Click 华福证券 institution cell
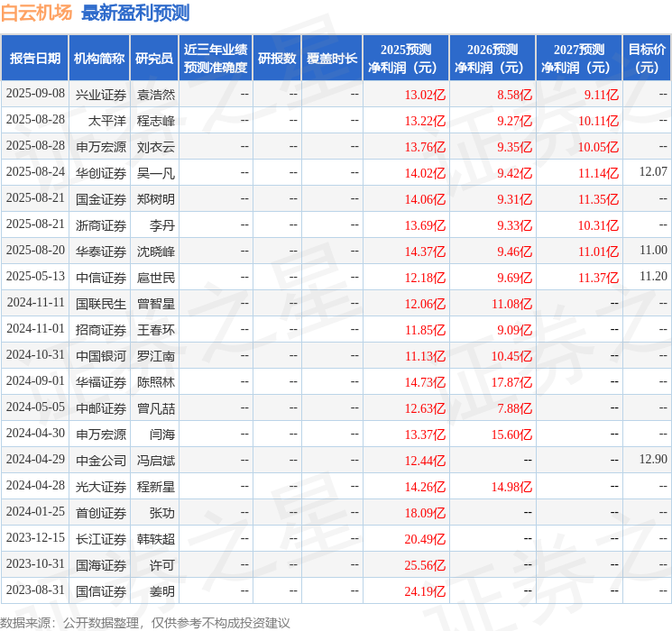672x631 pixels. click(101, 382)
